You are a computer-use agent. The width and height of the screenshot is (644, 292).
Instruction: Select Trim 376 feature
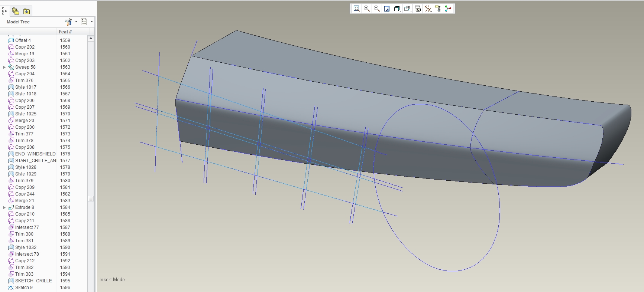click(24, 81)
